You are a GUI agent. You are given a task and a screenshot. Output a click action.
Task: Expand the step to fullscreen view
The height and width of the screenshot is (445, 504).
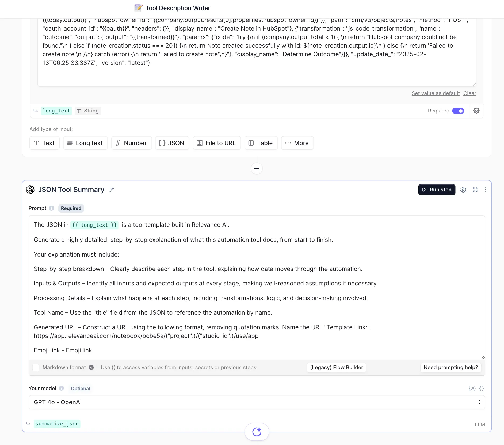click(475, 190)
